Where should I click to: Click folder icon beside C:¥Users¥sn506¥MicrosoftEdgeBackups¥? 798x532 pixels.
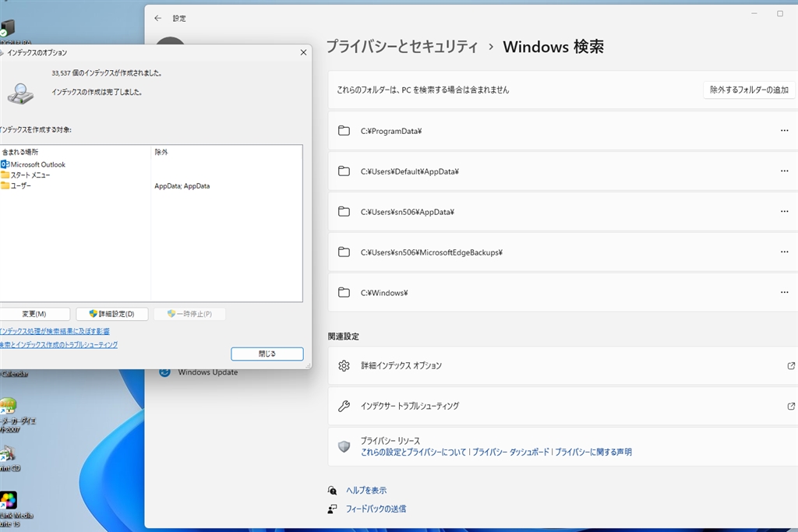pyautogui.click(x=344, y=252)
